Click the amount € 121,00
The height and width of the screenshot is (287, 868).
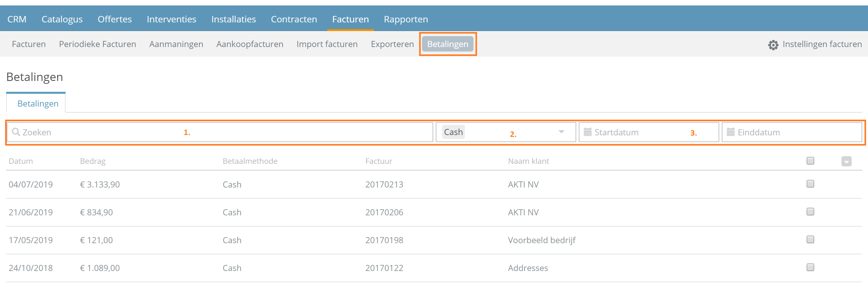pos(96,240)
